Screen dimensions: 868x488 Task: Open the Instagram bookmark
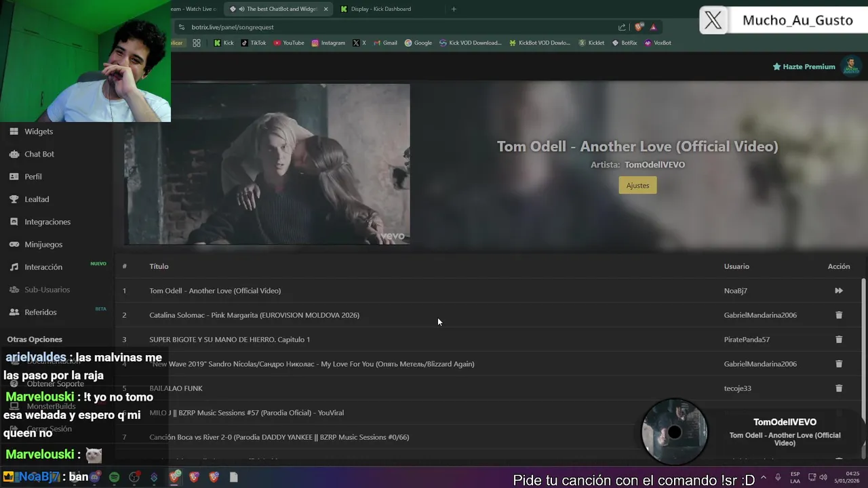point(328,43)
